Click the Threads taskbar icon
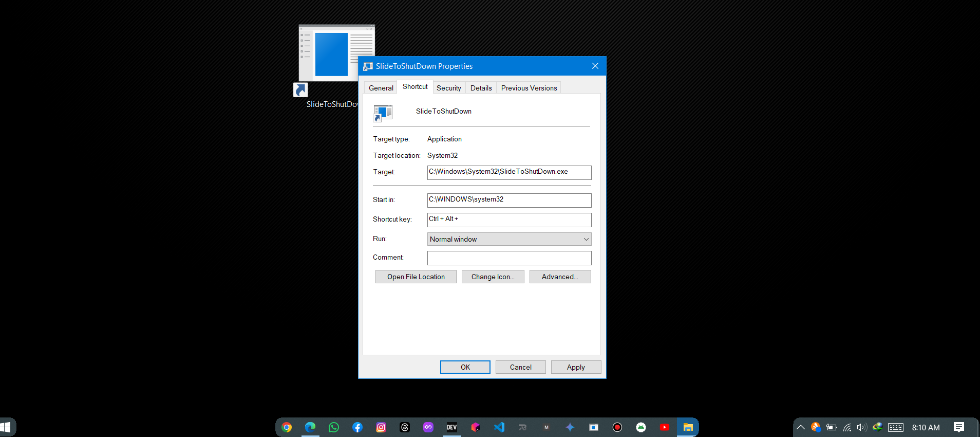This screenshot has width=980, height=437. coord(405,427)
